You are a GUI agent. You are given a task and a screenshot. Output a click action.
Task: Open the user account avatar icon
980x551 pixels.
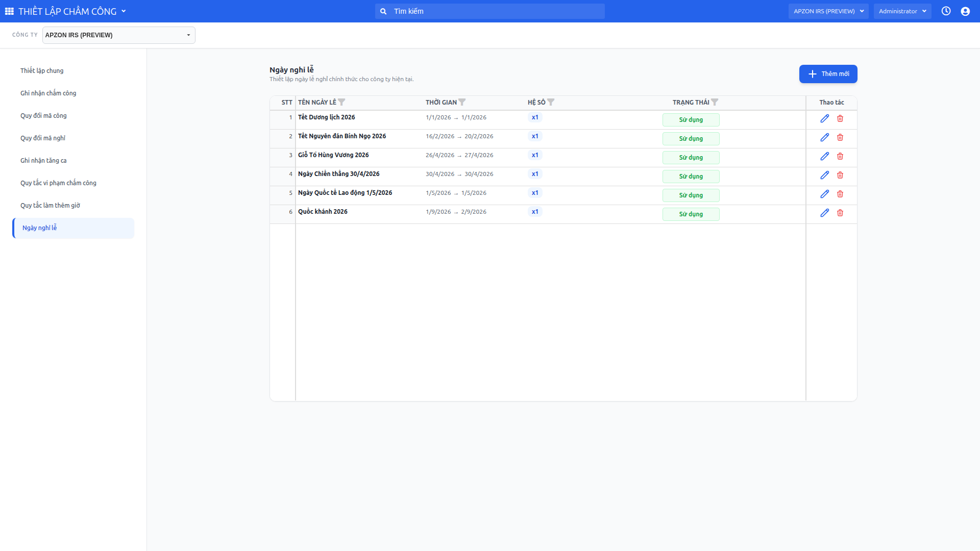click(965, 11)
